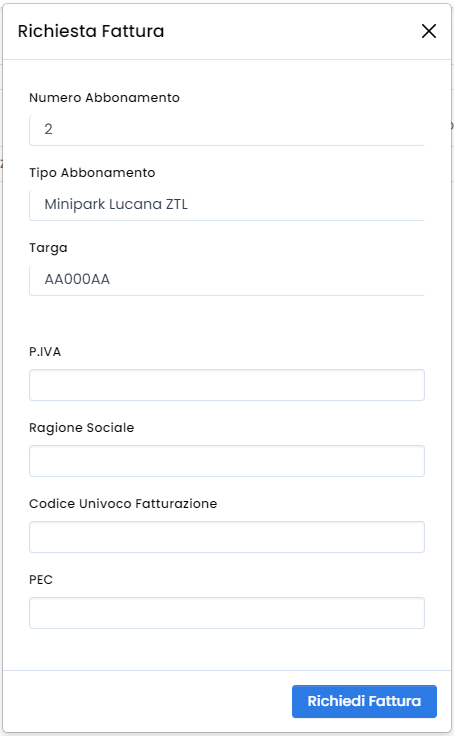The image size is (454, 736).
Task: Close the Richiesta Fattura dialog
Action: tap(429, 31)
